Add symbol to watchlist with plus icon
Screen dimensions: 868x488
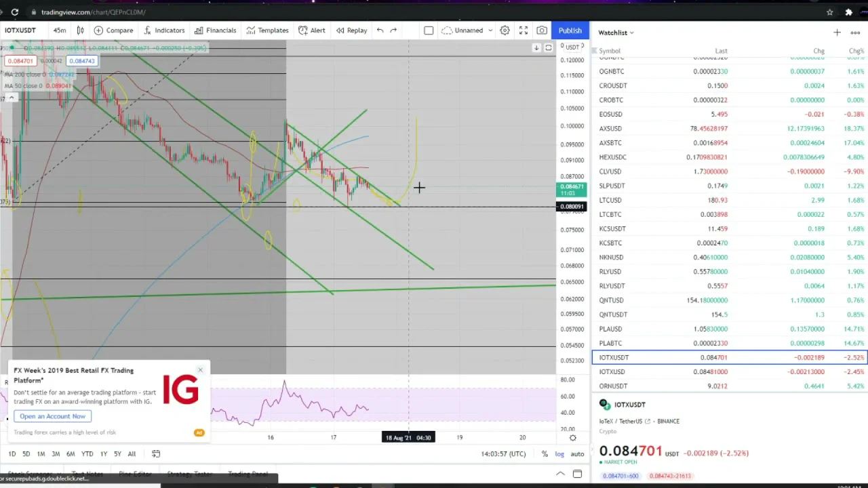point(837,33)
